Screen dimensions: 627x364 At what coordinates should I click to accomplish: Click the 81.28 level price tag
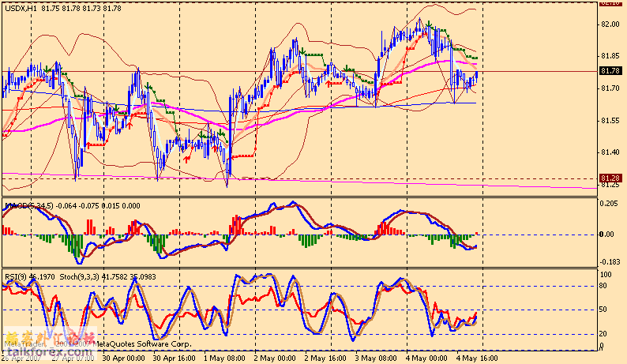(x=610, y=178)
